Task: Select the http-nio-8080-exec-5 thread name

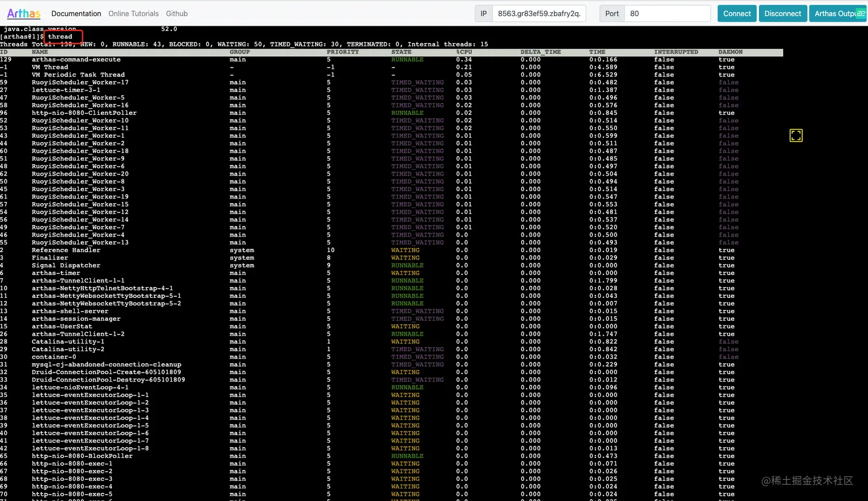Action: [72, 494]
